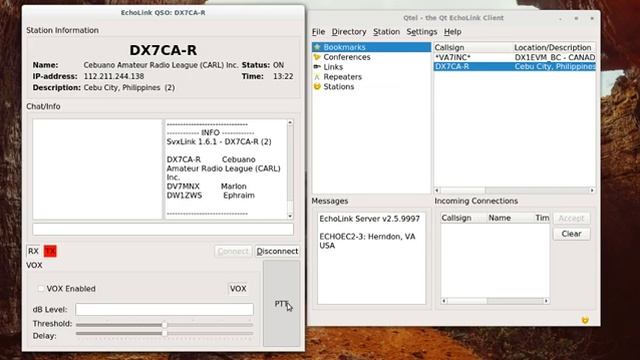Click the Callsign header in Incoming Connections
The width and height of the screenshot is (640, 360).
pos(463,218)
